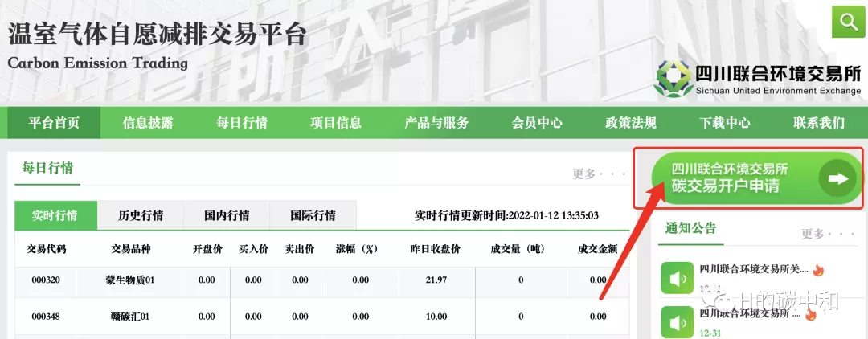Click the 通知公告 panel heading
This screenshot has width=868, height=339.
[x=691, y=228]
